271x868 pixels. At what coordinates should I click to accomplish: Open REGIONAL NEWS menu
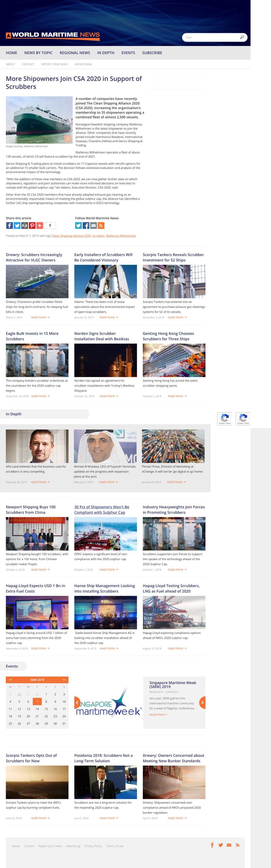tap(75, 53)
